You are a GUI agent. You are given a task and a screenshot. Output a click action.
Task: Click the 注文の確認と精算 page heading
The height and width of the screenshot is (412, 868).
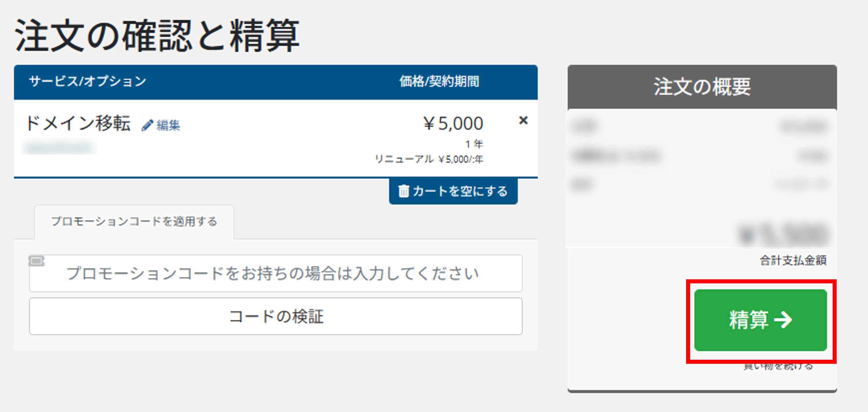coord(157,35)
